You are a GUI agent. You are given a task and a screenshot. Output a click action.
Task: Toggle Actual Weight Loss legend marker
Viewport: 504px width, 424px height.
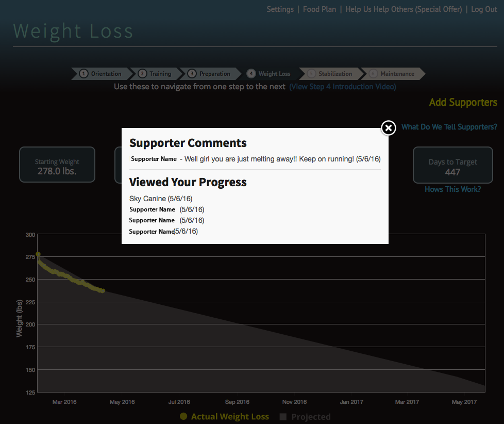(x=183, y=417)
